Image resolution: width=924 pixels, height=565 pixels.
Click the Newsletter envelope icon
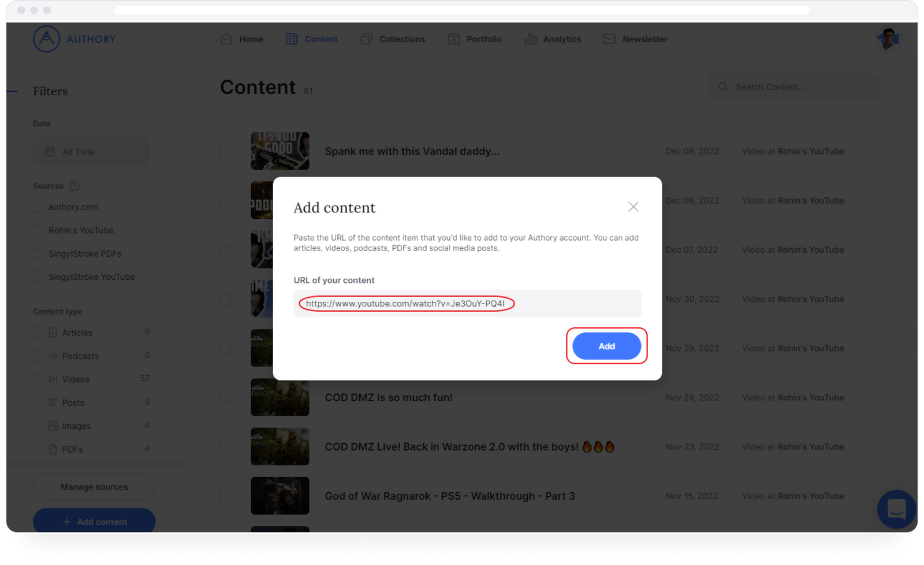609,39
